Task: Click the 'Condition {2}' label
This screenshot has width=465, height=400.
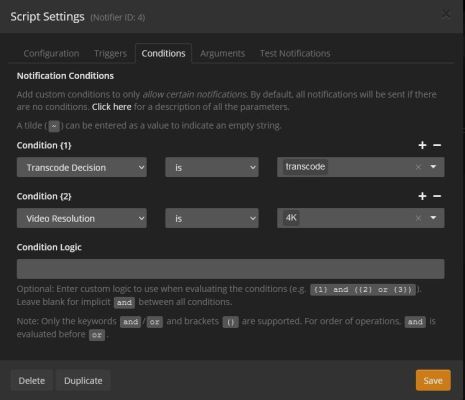Action: pyautogui.click(x=44, y=196)
